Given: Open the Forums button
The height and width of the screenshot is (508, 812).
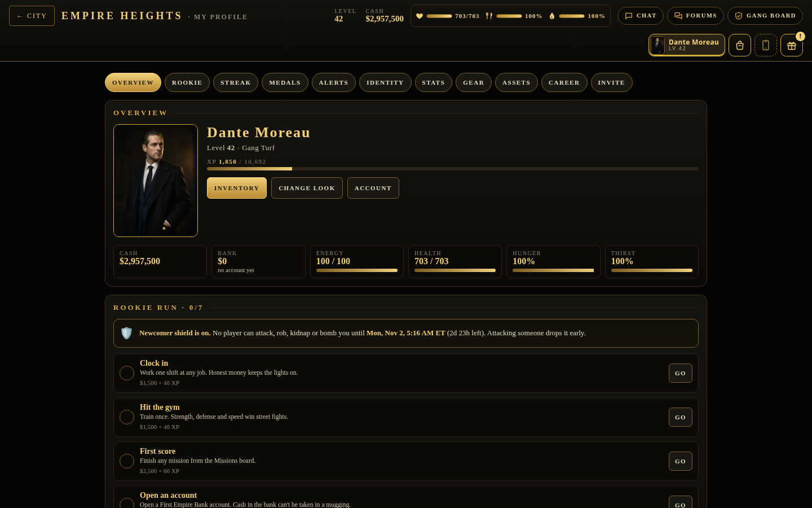Looking at the screenshot, I should click(x=695, y=16).
